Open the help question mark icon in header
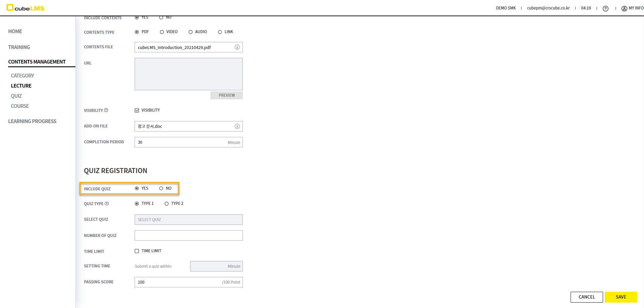The width and height of the screenshot is (644, 308). (605, 8)
